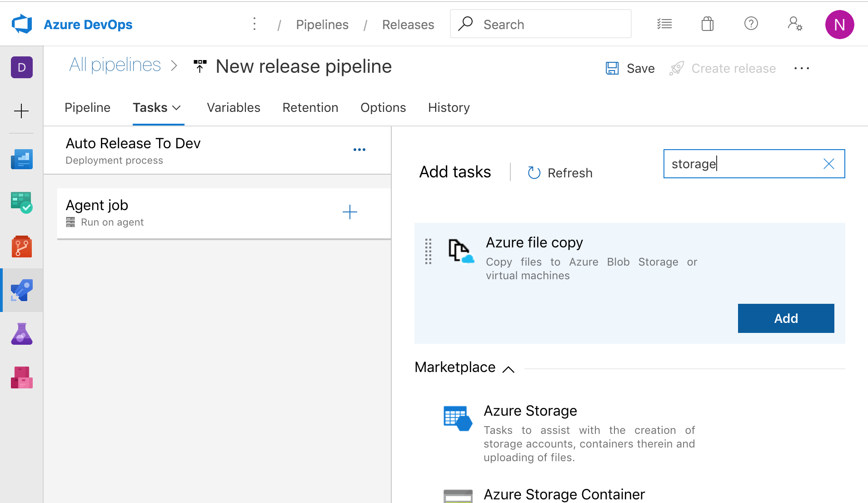The width and height of the screenshot is (868, 503).
Task: Click the vertical dots breadcrumb menu
Action: click(x=254, y=24)
